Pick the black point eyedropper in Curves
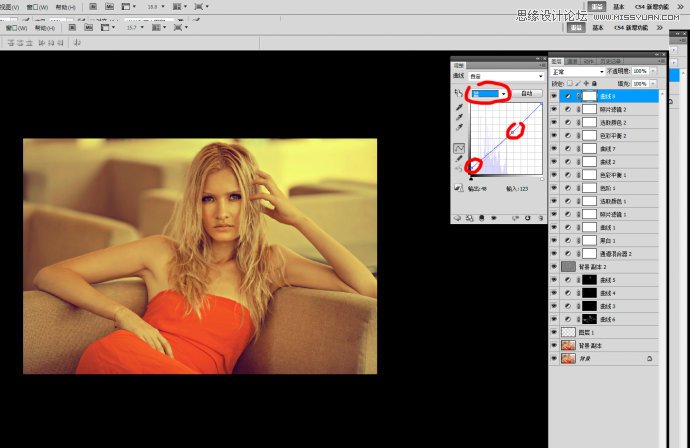The width and height of the screenshot is (690, 448). coord(459,107)
